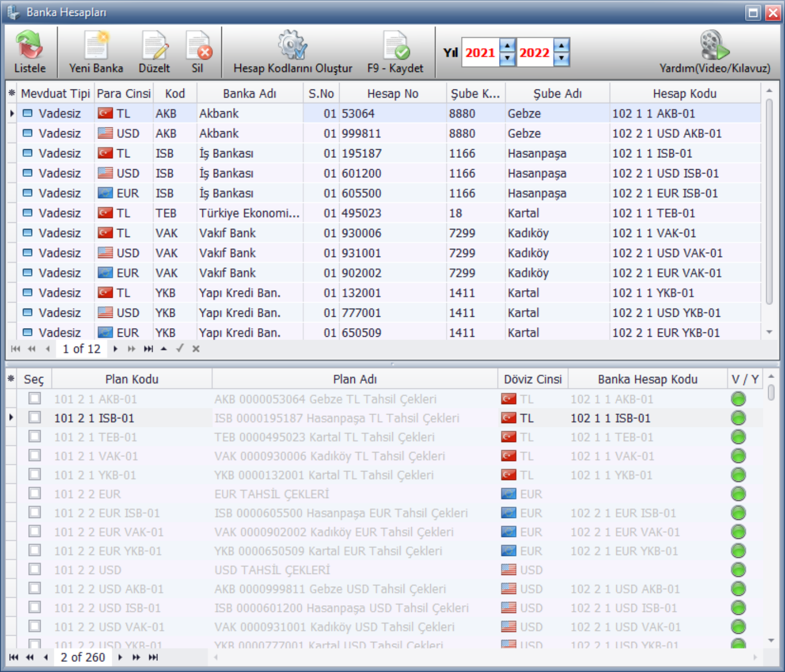Image resolution: width=785 pixels, height=672 pixels.
Task: Open the Düzelt edit tool
Action: pos(154,52)
